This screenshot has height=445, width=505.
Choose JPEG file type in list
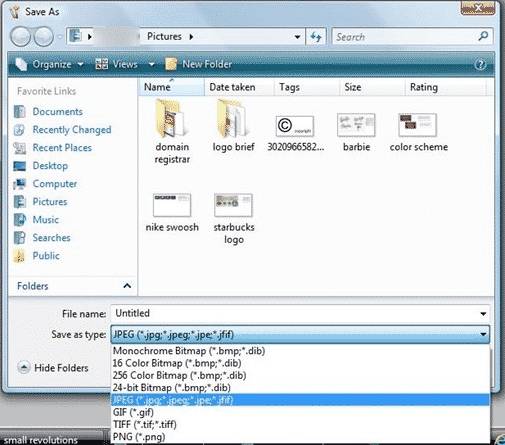pos(300,400)
